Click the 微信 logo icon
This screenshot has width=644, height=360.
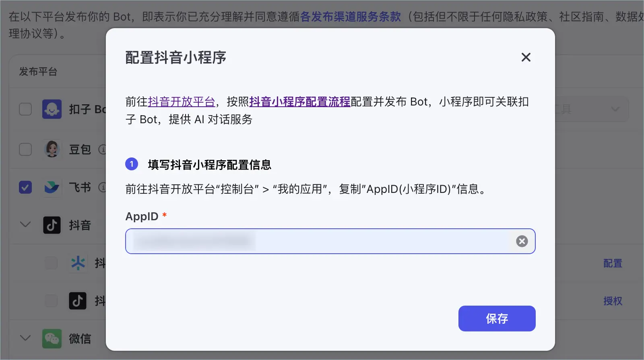click(52, 339)
